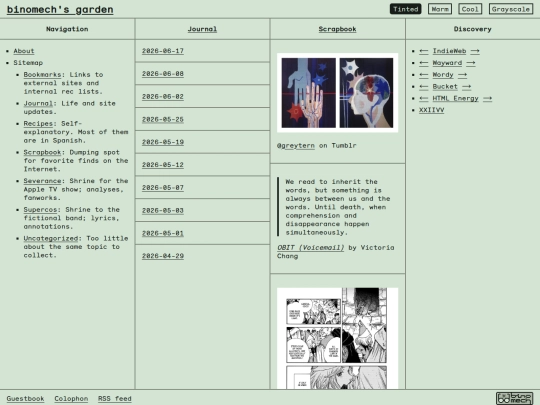
Task: Open journal entry 2026-06-17
Action: [x=163, y=51]
